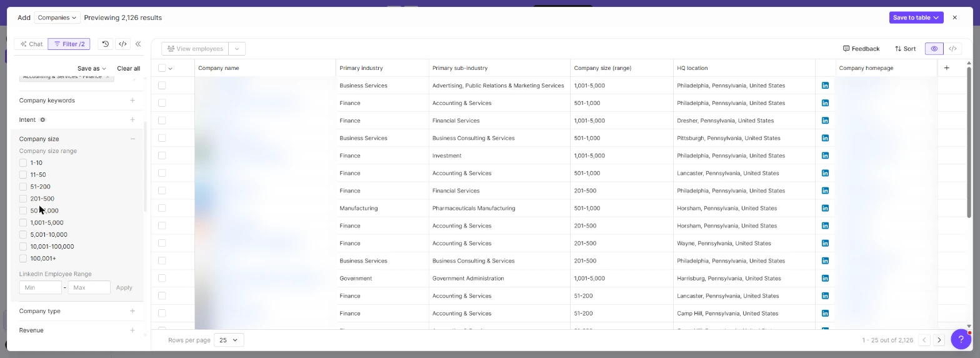This screenshot has height=358, width=980.
Task: Check the 1,001-5,000 company size box
Action: click(23, 222)
